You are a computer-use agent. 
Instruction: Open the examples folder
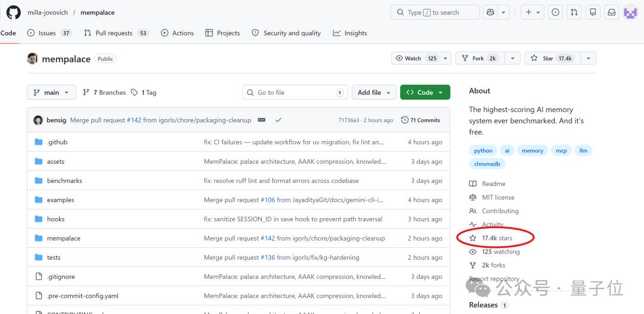(61, 200)
